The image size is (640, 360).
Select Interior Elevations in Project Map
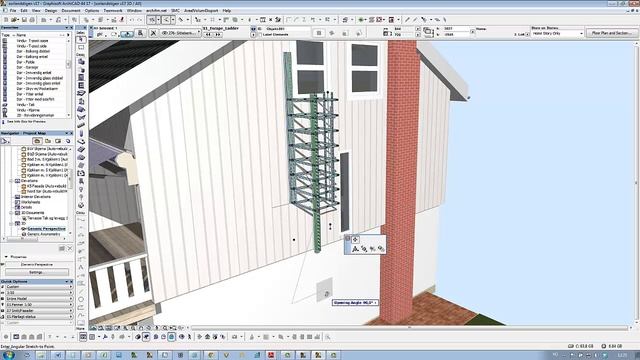point(36,197)
